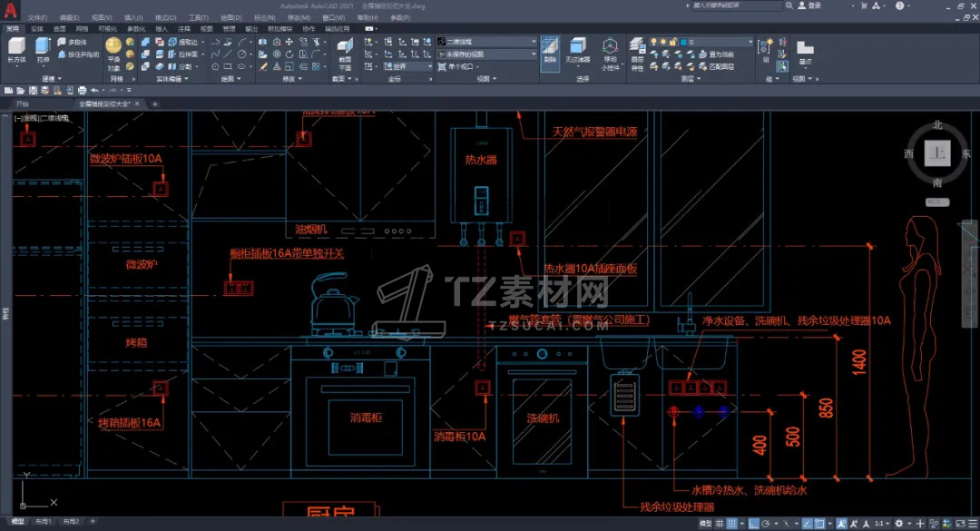Open the 二维线框 visual style dropdown

coord(487,42)
